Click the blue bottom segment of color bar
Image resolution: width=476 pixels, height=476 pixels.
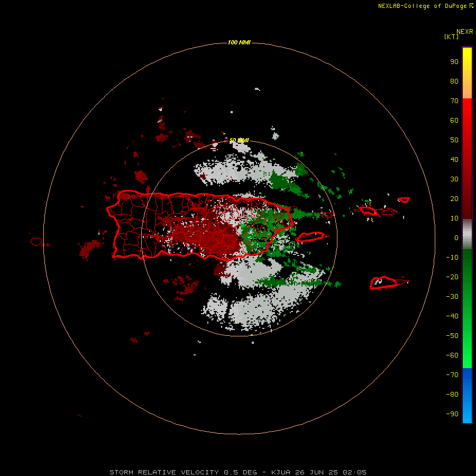pos(467,396)
